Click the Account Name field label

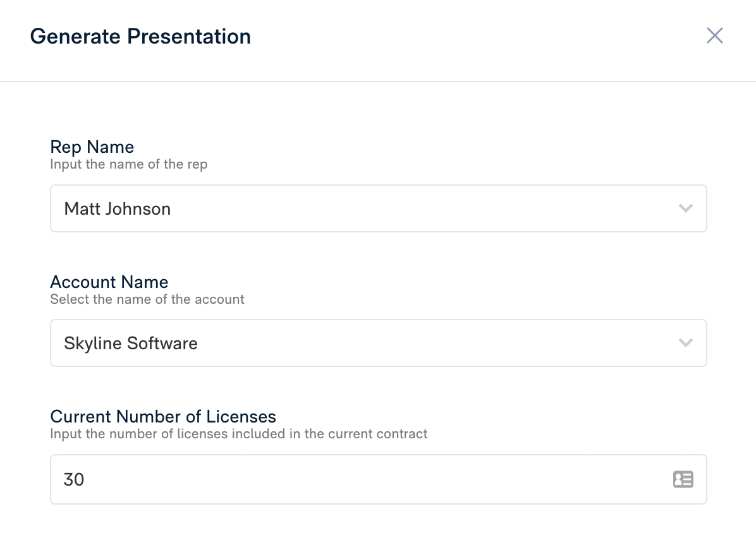point(109,282)
